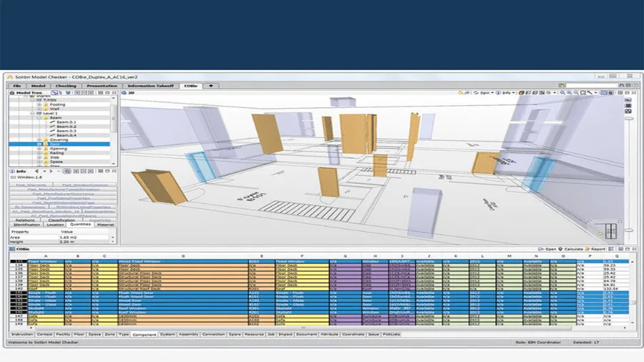Viewport: 644px width, 362px height.
Task: Expand the Slab tree node
Action: click(x=39, y=157)
